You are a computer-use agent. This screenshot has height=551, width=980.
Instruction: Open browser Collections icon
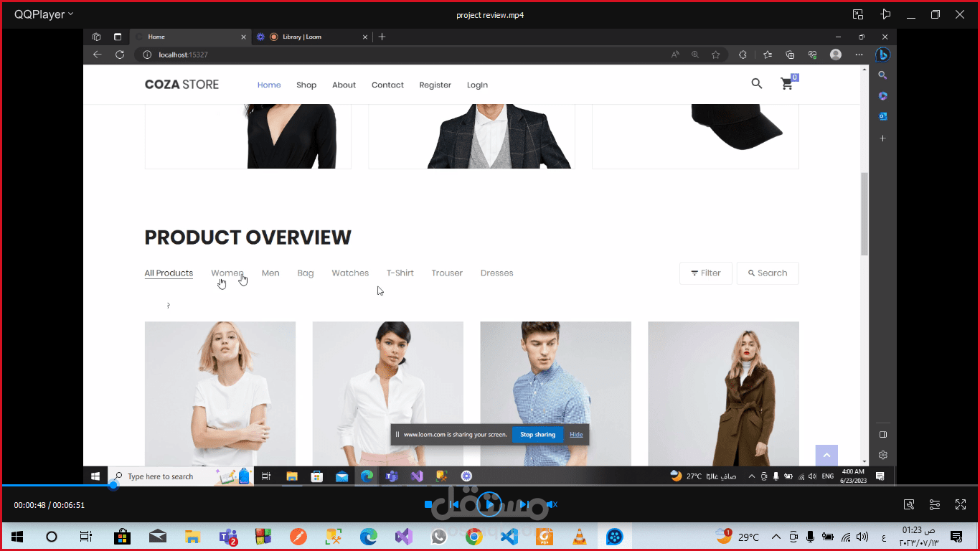[790, 55]
